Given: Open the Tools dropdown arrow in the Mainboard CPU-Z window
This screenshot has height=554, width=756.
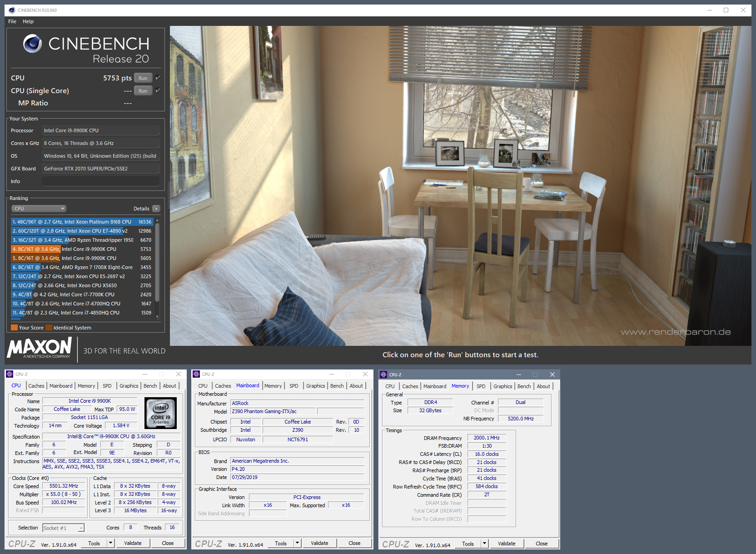Looking at the screenshot, I should 297,543.
